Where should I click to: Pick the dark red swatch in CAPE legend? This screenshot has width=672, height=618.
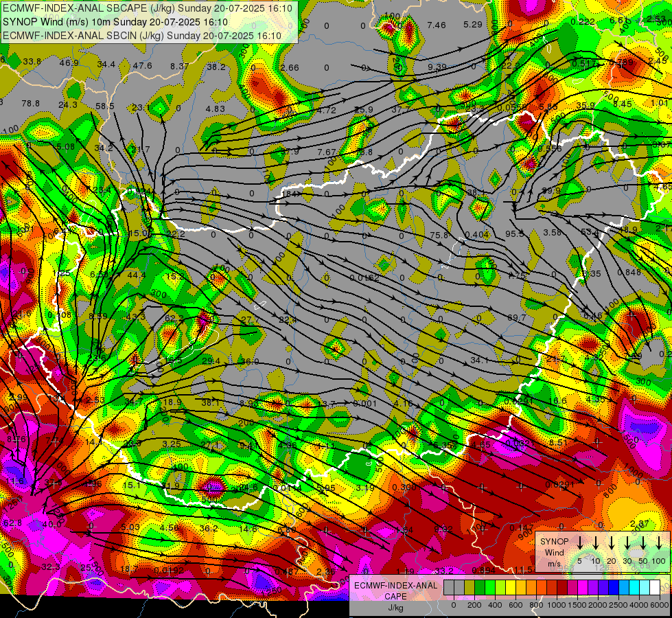(562, 587)
